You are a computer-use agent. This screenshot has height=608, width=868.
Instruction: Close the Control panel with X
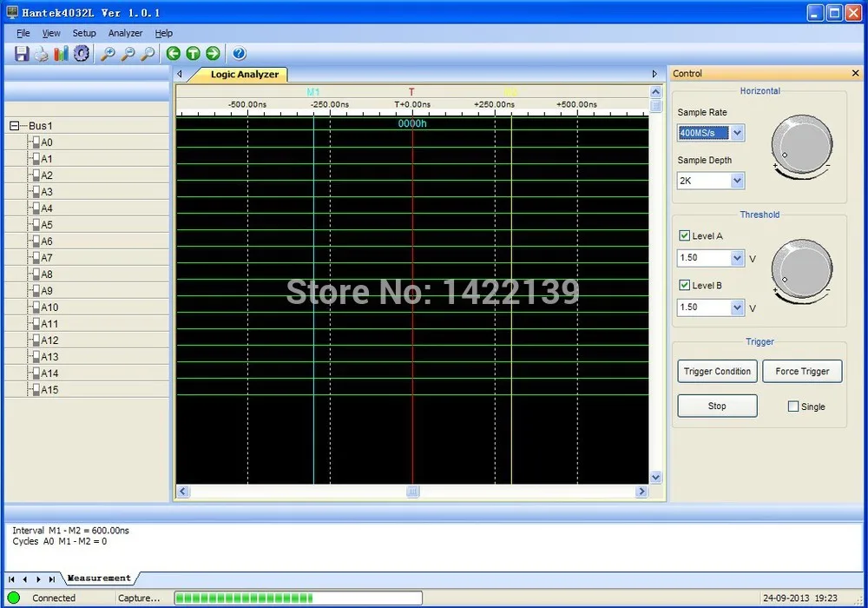tap(855, 73)
